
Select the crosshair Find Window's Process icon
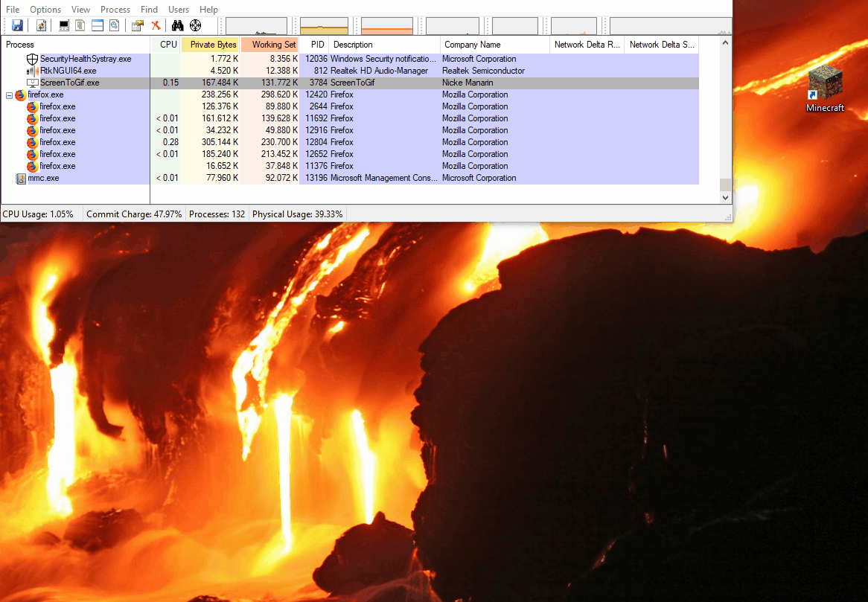(x=196, y=25)
